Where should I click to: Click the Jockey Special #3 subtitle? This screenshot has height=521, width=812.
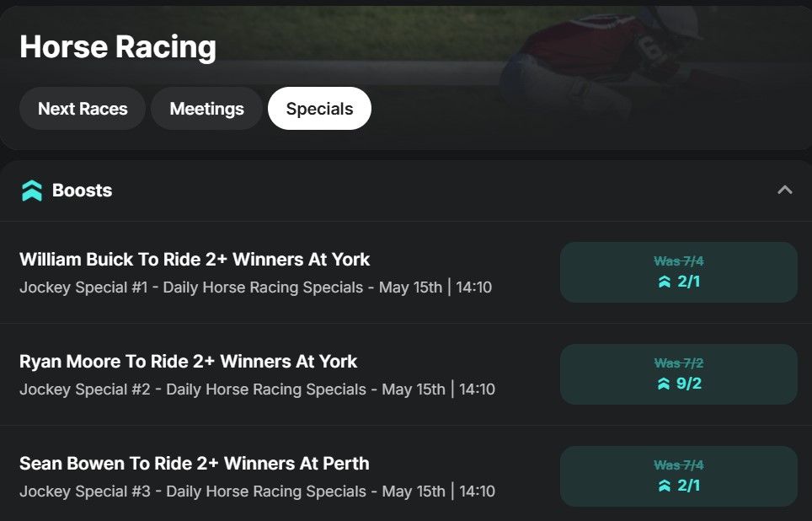[257, 491]
